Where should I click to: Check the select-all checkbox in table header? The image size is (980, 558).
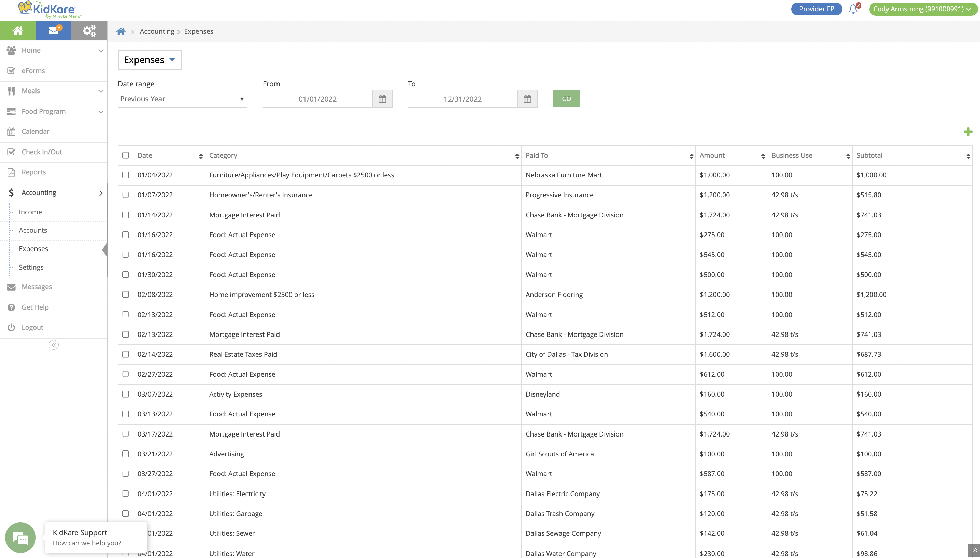[125, 155]
